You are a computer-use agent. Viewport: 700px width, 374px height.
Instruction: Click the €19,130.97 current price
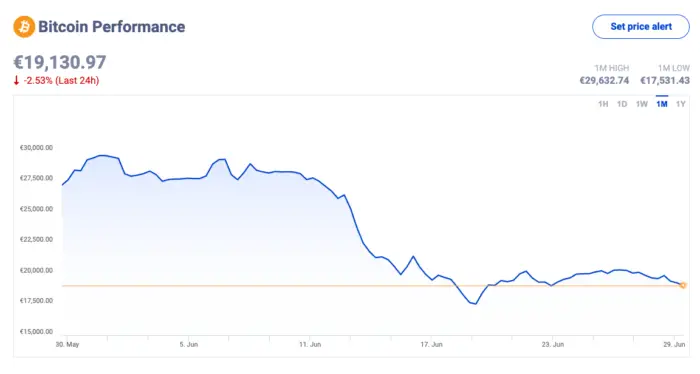click(x=60, y=62)
